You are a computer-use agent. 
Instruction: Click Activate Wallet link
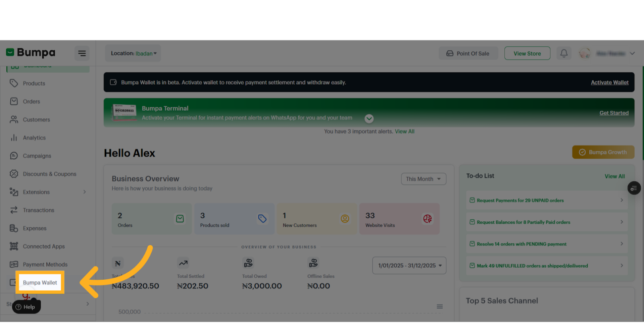click(610, 82)
